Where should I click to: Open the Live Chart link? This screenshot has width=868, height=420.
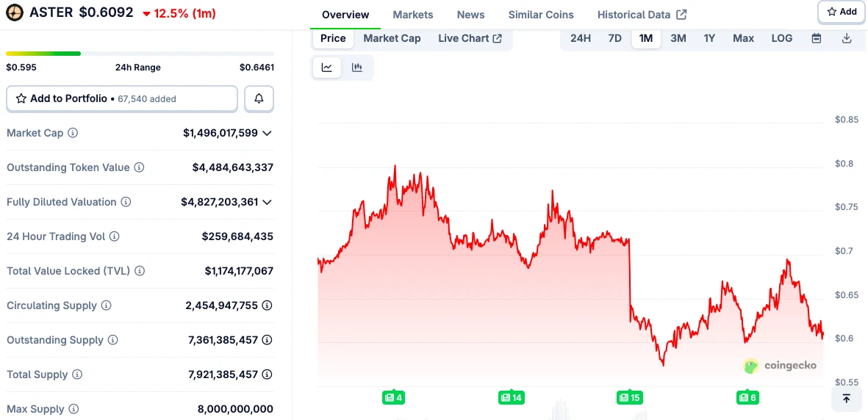point(470,38)
